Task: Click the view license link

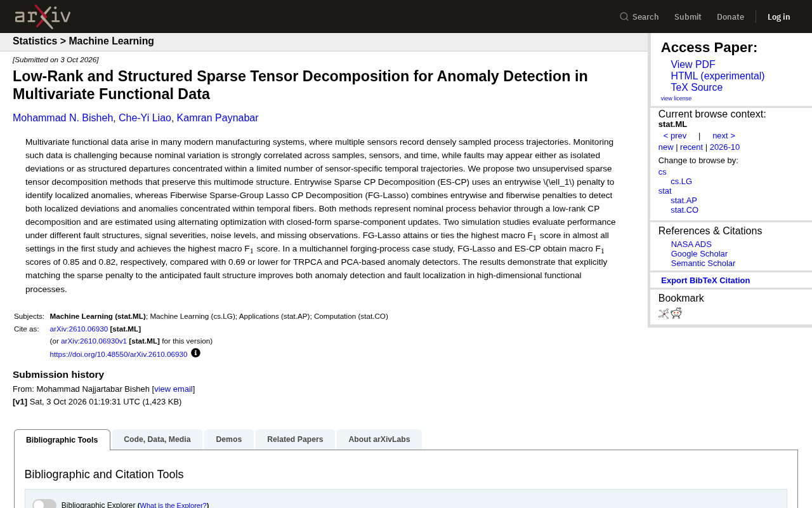Action: (x=676, y=98)
